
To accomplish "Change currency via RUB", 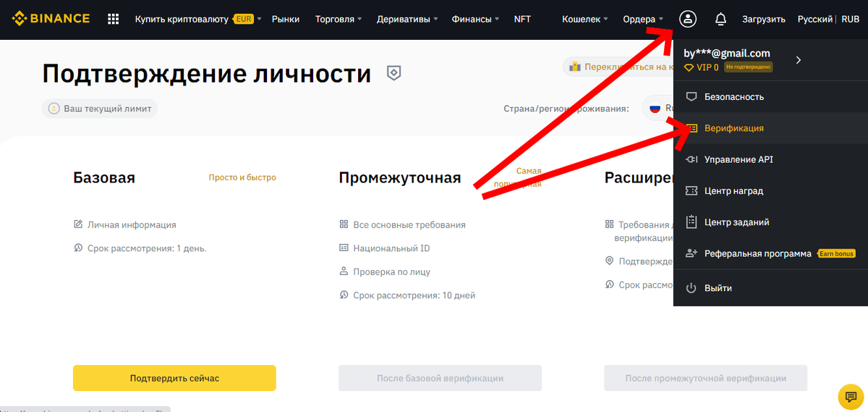I will pyautogui.click(x=850, y=19).
